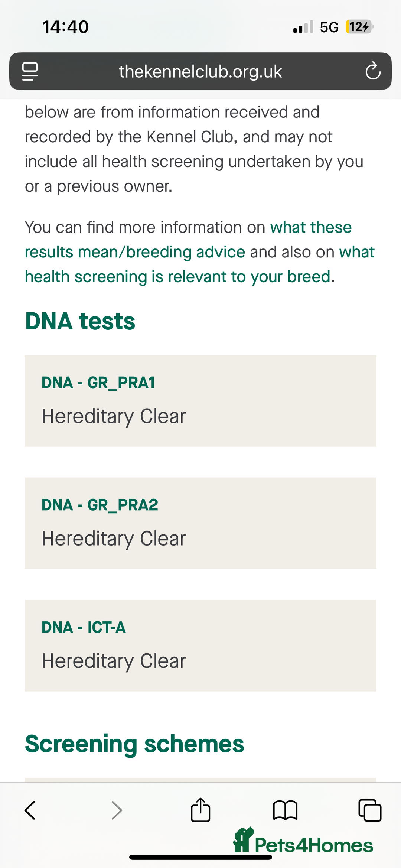Tap the forward navigation arrow
Viewport: 401px width, 868px height.
tap(117, 810)
